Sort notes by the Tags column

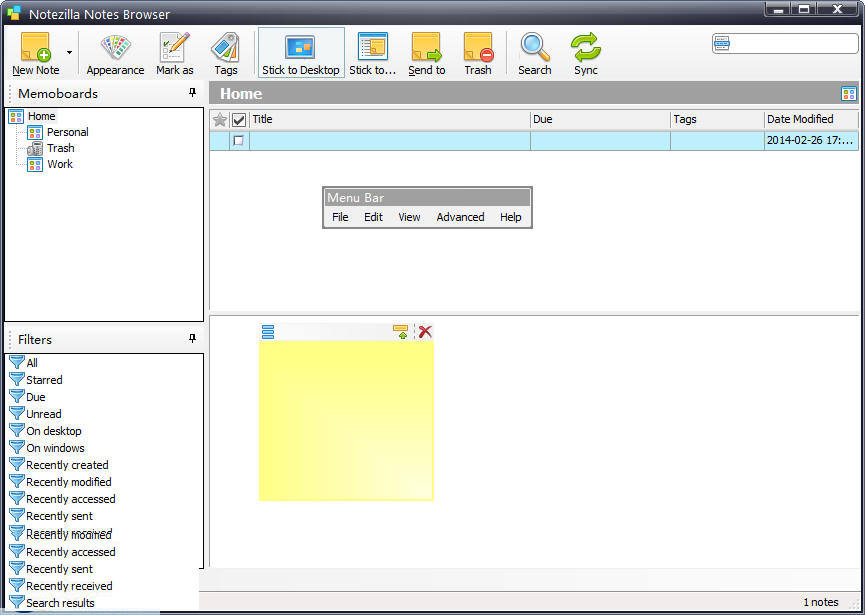717,119
